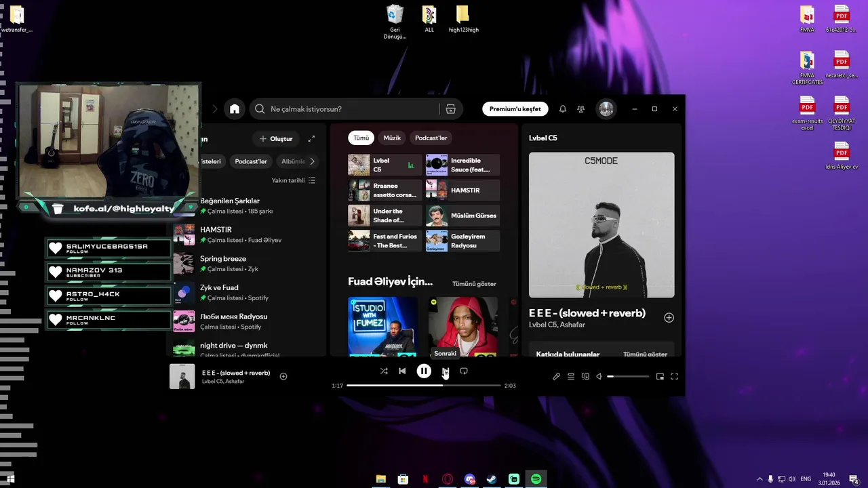
Task: Click the Oluştur create button
Action: [276, 139]
